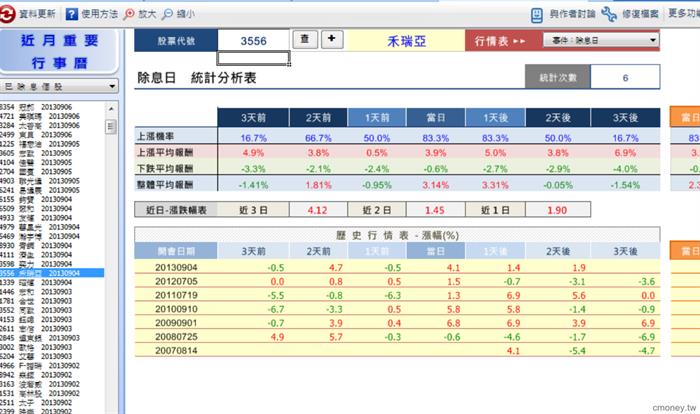The width and height of the screenshot is (700, 414).
Task: Click the 2天後 header in history table
Action: [x=558, y=251]
